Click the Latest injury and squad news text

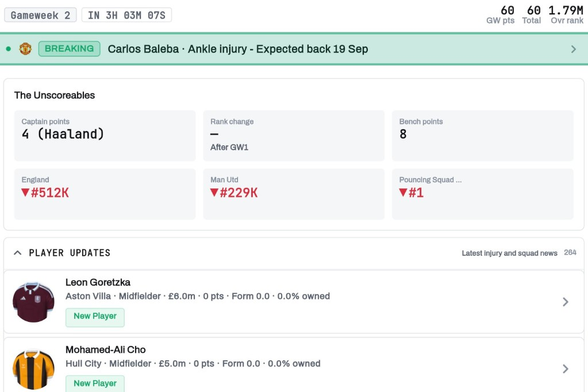[510, 253]
